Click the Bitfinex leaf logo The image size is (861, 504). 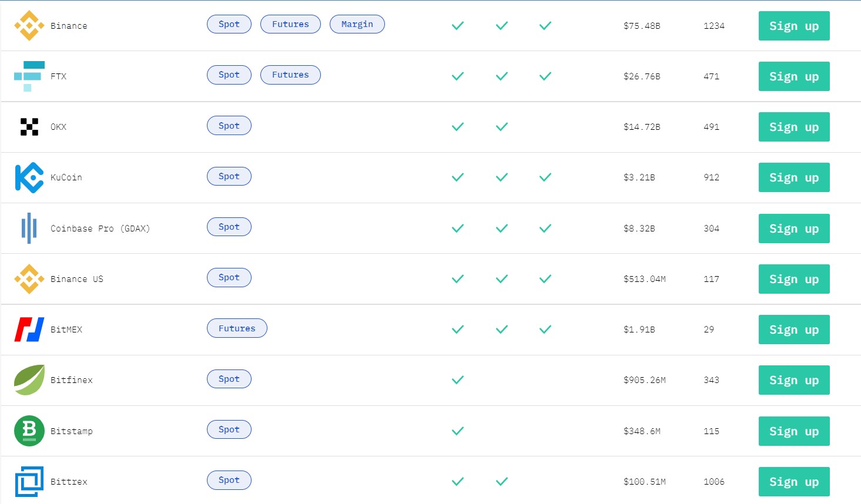(x=29, y=380)
